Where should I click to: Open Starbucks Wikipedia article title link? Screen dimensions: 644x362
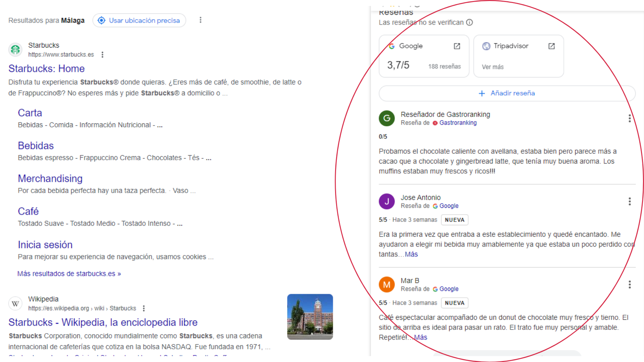(103, 322)
